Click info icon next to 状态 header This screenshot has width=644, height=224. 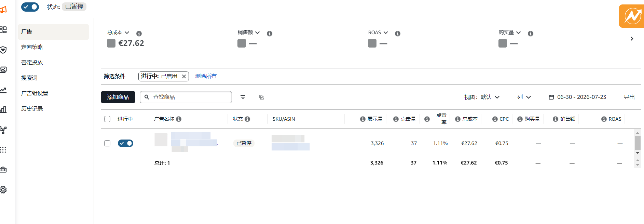247,119
